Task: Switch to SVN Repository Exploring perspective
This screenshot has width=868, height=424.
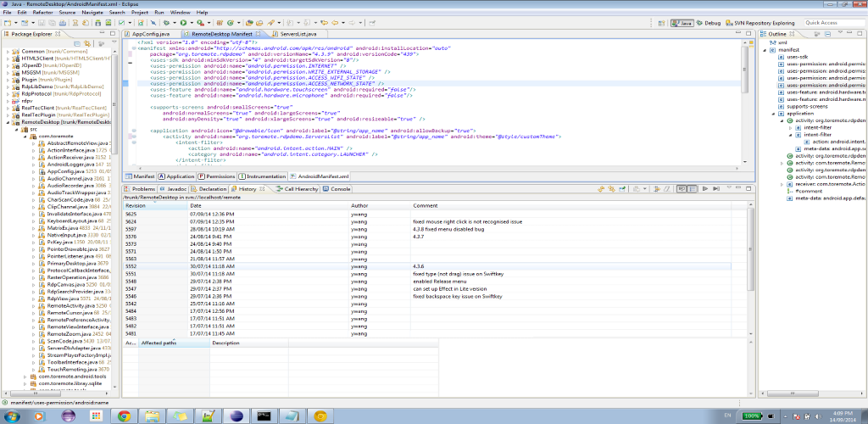Action: click(759, 23)
